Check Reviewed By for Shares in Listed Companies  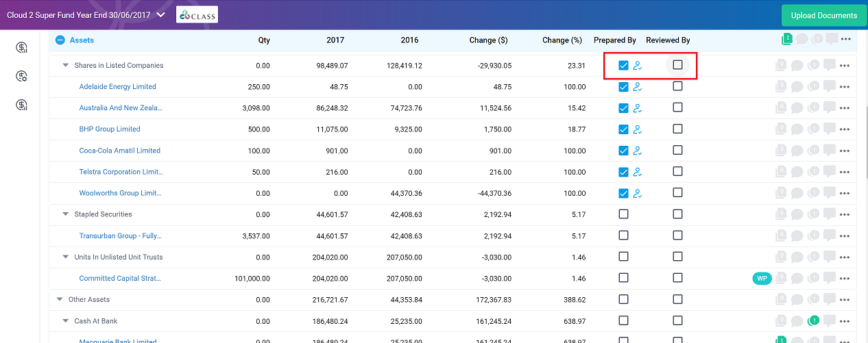(677, 65)
